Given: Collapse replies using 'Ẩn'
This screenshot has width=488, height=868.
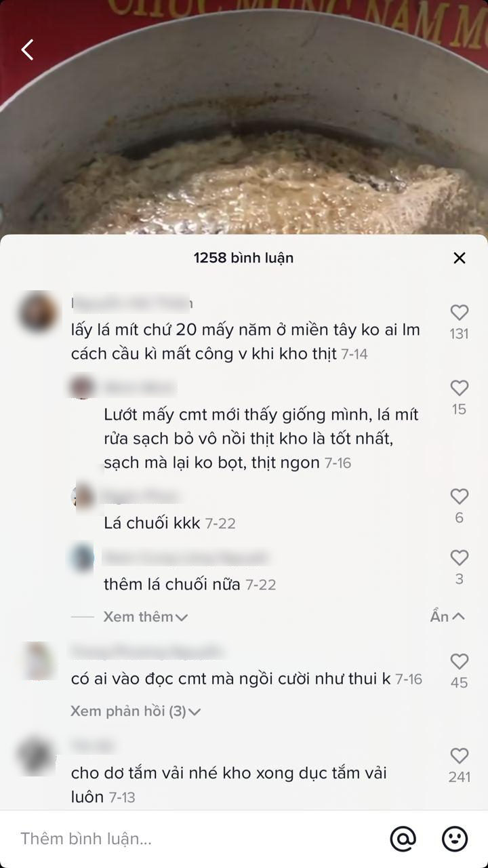Looking at the screenshot, I should (447, 616).
